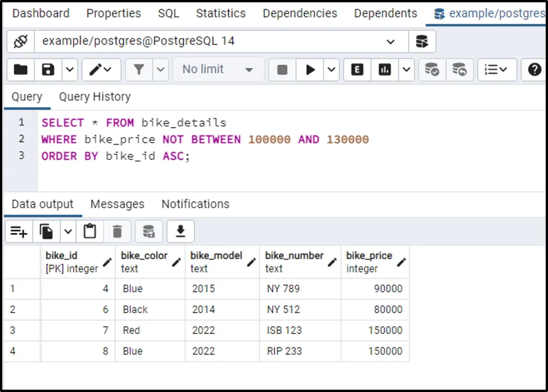Click the Paste clipboard icon
Viewport: 548px width, 392px height.
[90, 232]
